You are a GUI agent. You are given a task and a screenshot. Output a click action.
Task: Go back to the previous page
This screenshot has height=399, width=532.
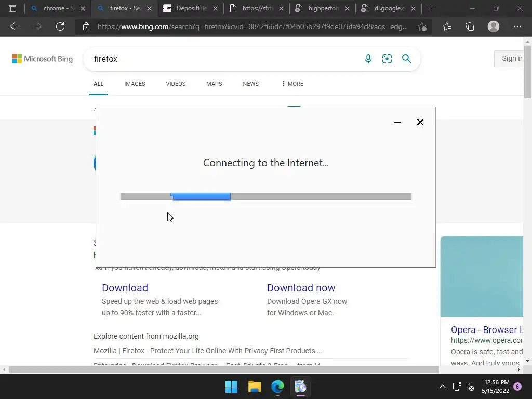coord(14,26)
